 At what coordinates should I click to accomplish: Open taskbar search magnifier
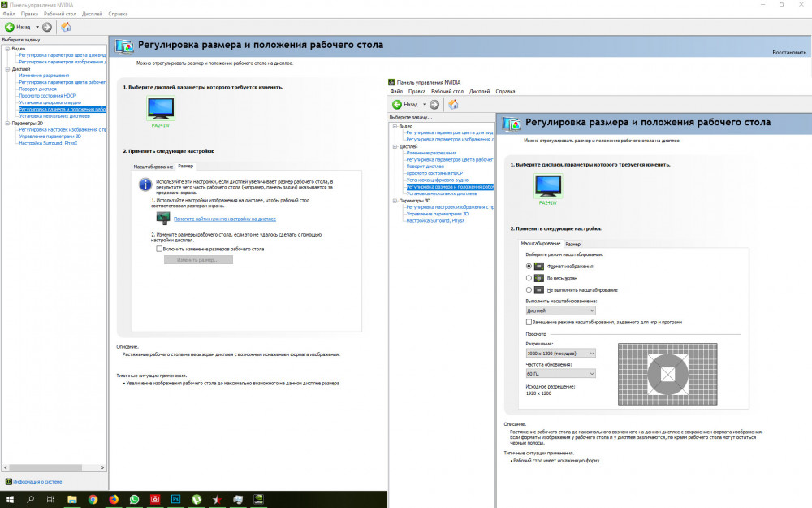[30, 500]
